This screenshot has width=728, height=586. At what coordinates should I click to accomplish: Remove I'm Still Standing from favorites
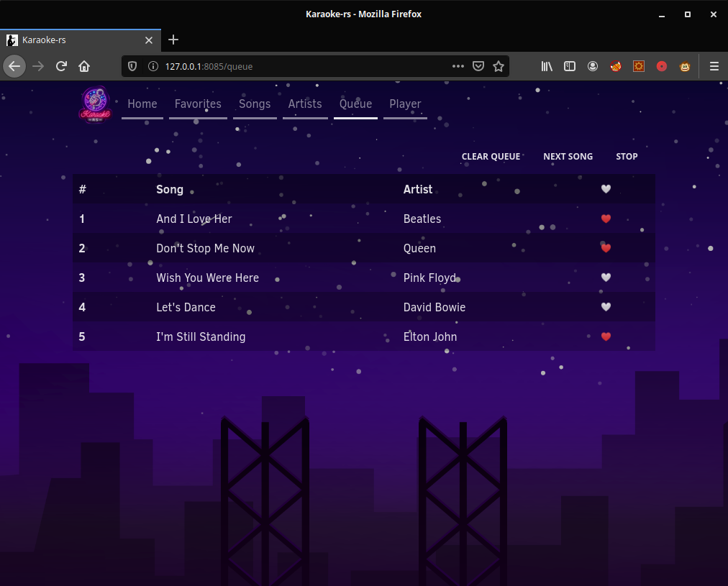coord(606,337)
